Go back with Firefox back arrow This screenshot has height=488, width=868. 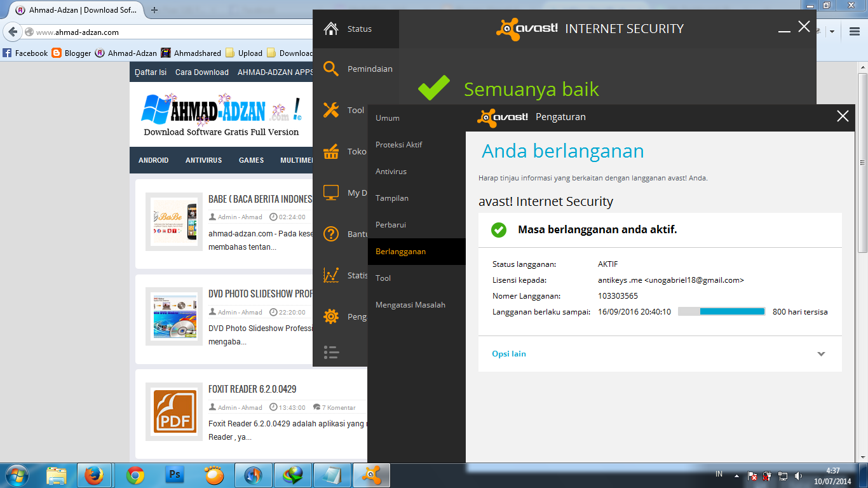coord(13,32)
